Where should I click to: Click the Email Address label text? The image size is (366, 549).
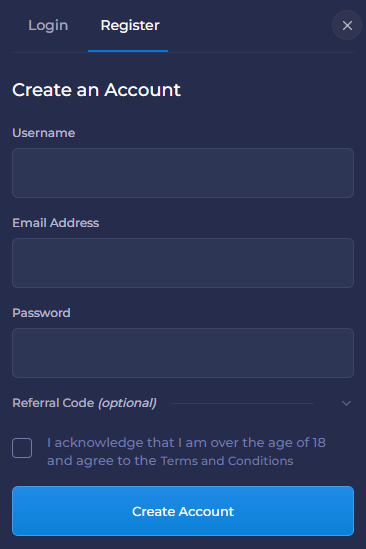[56, 223]
